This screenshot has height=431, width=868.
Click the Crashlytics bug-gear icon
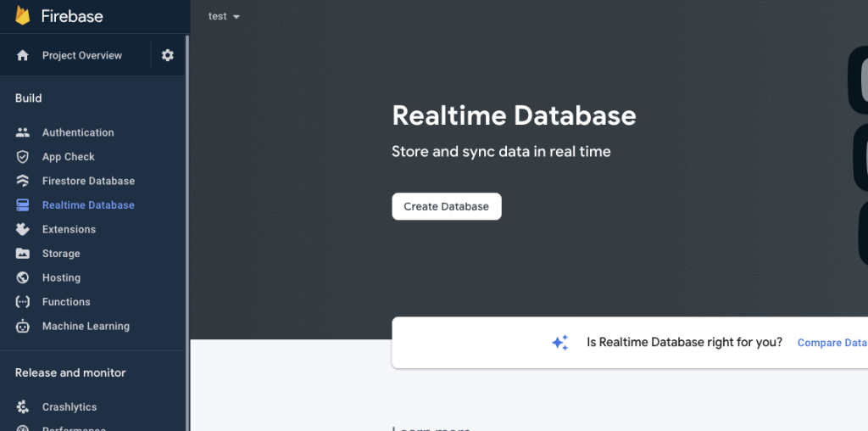click(x=23, y=407)
